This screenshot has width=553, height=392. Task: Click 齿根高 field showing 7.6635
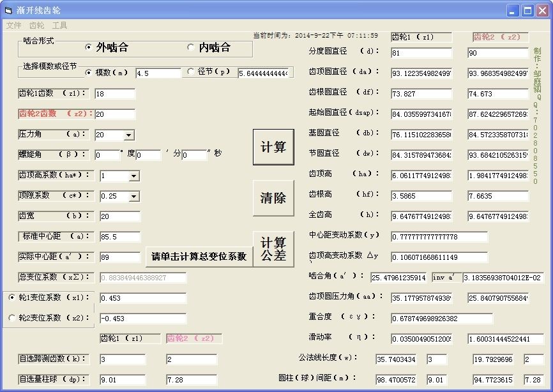point(498,196)
